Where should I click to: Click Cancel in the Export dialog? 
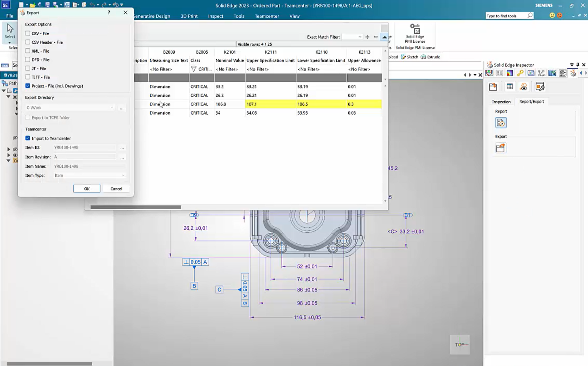tap(116, 189)
